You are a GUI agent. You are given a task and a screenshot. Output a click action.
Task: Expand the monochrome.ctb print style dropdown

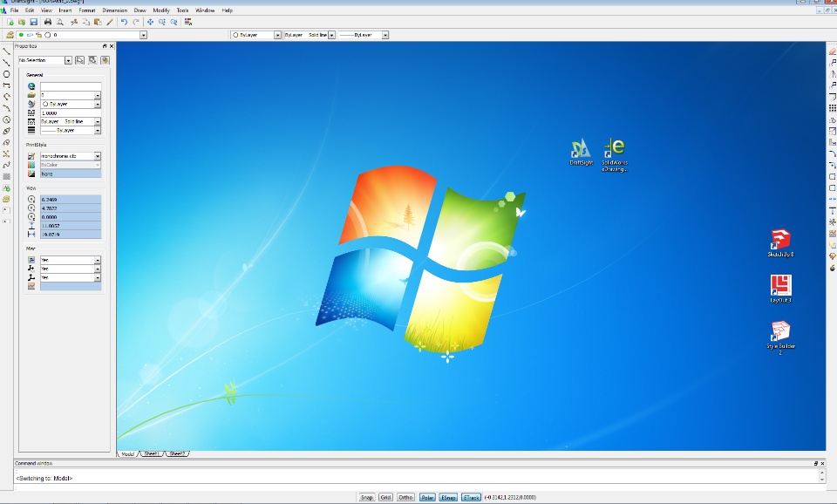click(x=97, y=156)
